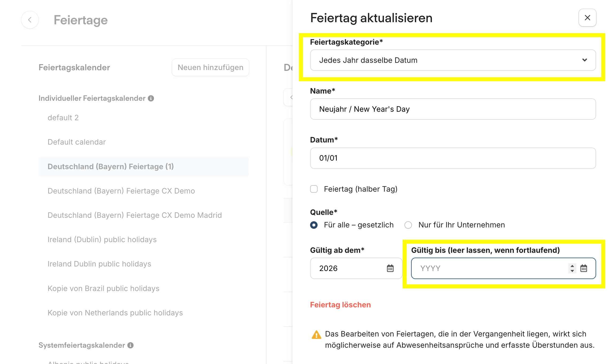Viewport: 610px width, 364px height.
Task: Close the Feiertag aktualisieren panel
Action: click(587, 18)
